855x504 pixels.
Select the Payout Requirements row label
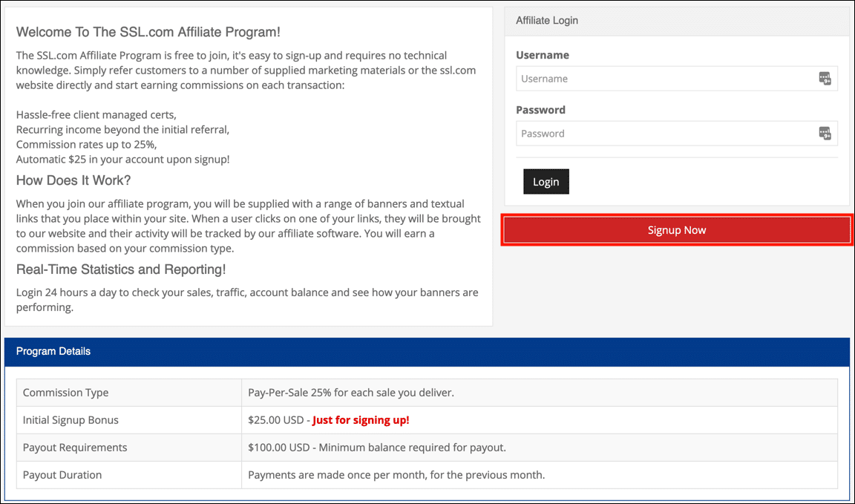[x=75, y=448]
